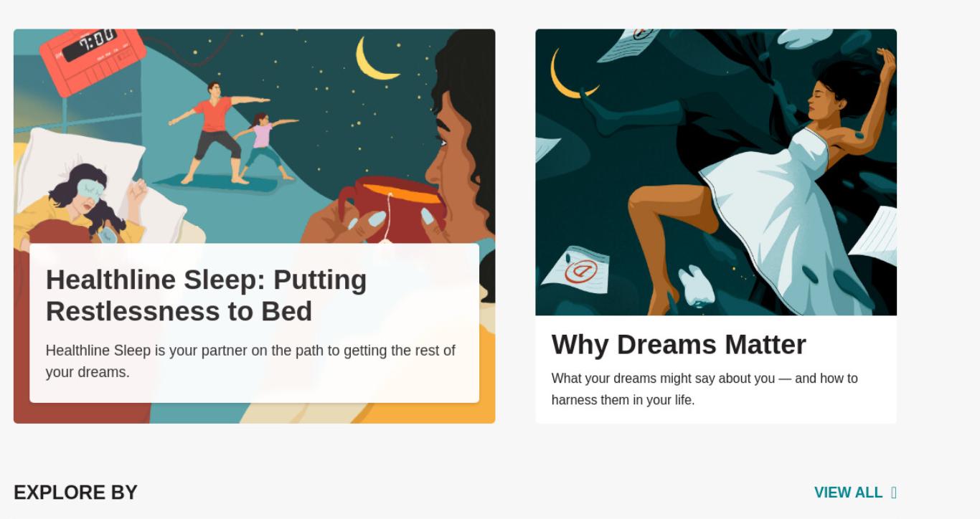Click the 'What your dreams might say about you' description

pyautogui.click(x=705, y=389)
